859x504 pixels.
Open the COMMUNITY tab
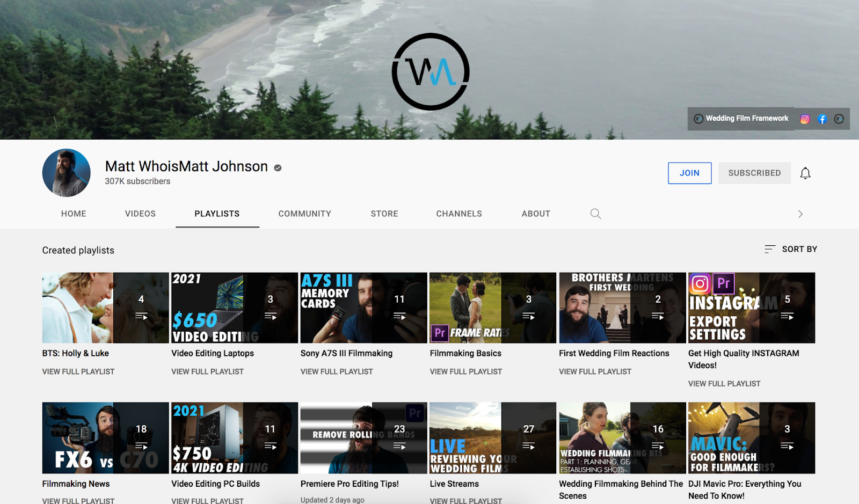pyautogui.click(x=304, y=214)
